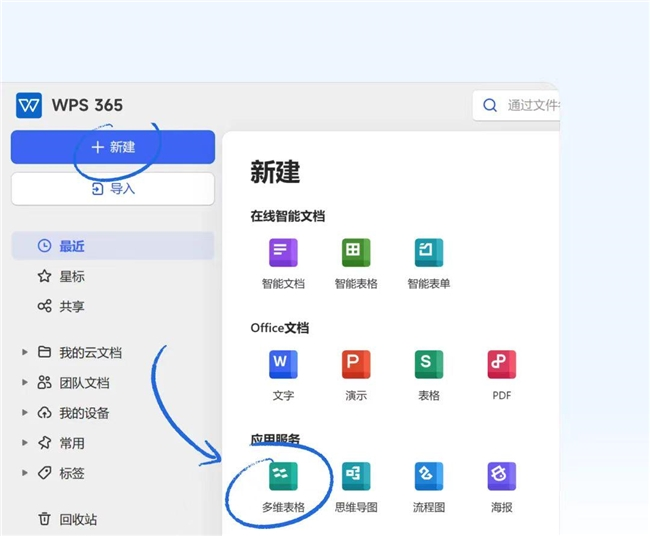Open a new 智能文档 smart document

coord(283,253)
